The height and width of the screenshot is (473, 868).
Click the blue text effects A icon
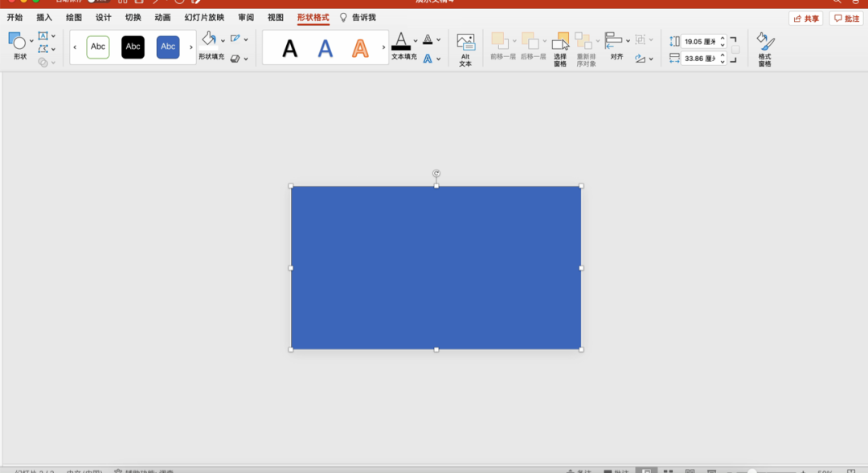click(428, 58)
